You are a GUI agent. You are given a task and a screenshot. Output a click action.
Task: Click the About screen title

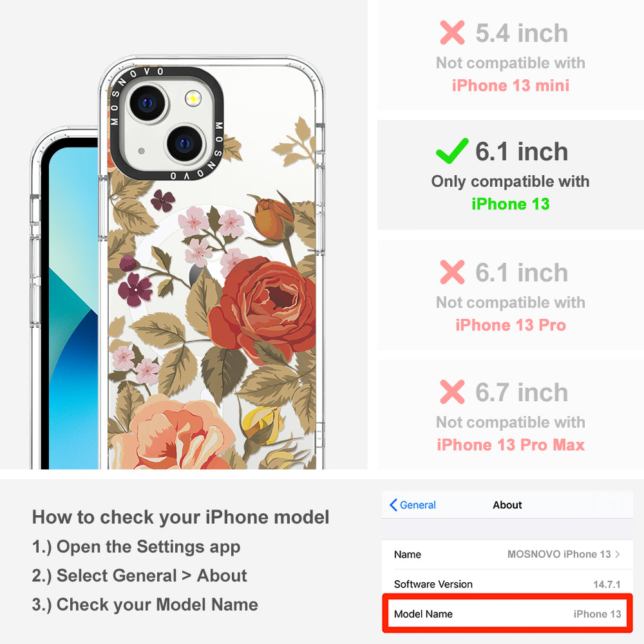point(507,505)
